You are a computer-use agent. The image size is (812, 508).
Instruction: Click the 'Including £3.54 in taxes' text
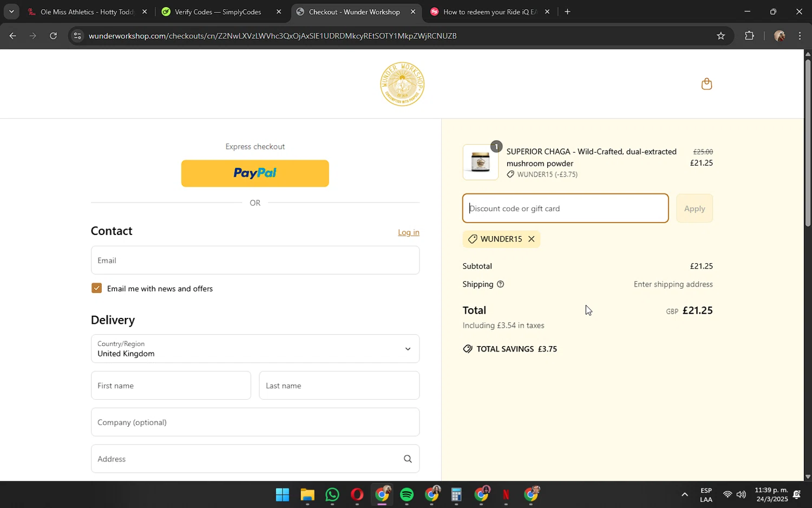[503, 325]
